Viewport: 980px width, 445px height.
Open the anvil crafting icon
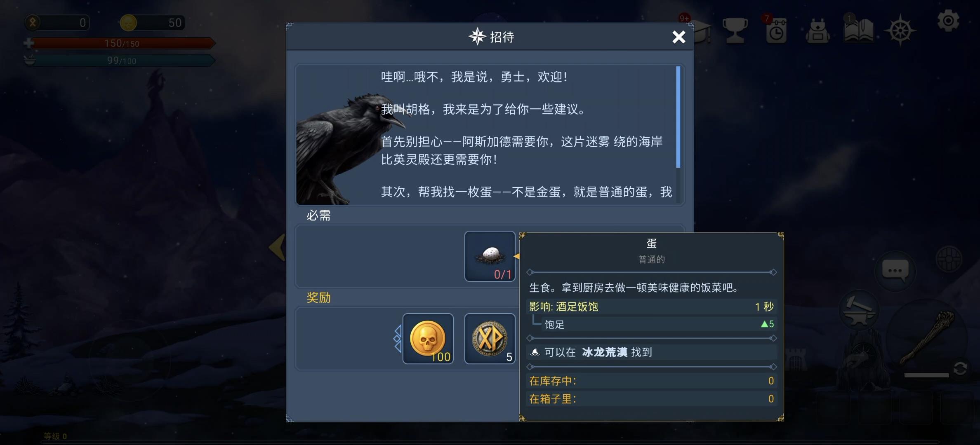[x=858, y=309]
